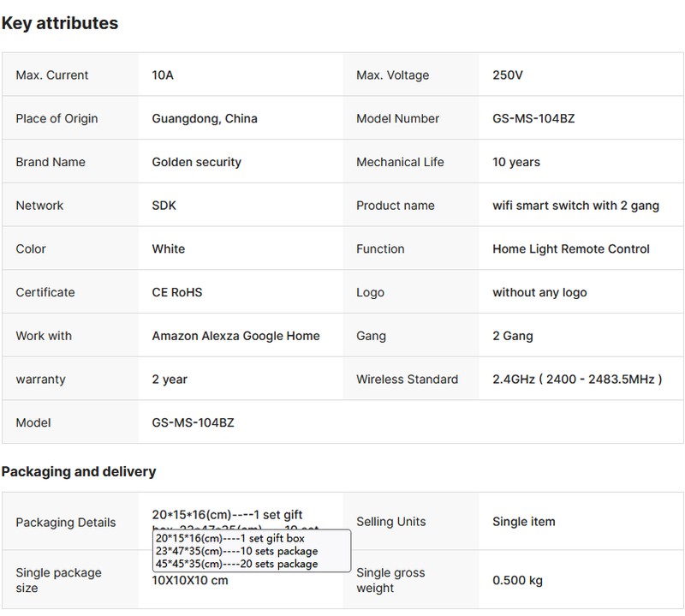Select the wifi smart switch product name
Viewport: 685px width, 616px height.
[576, 206]
